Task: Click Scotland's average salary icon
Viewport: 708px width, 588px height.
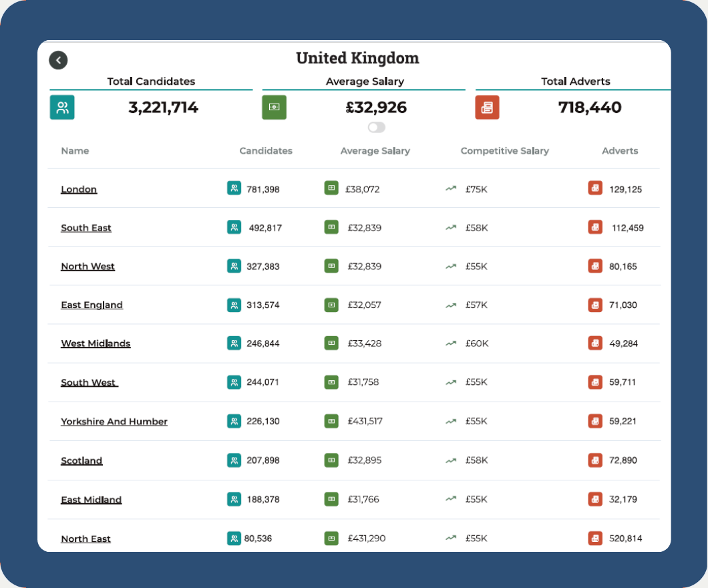Action: (x=331, y=460)
